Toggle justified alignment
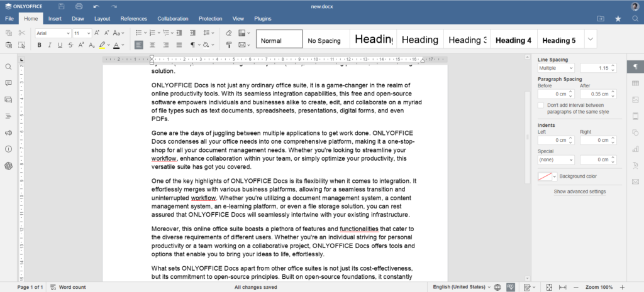 (179, 45)
